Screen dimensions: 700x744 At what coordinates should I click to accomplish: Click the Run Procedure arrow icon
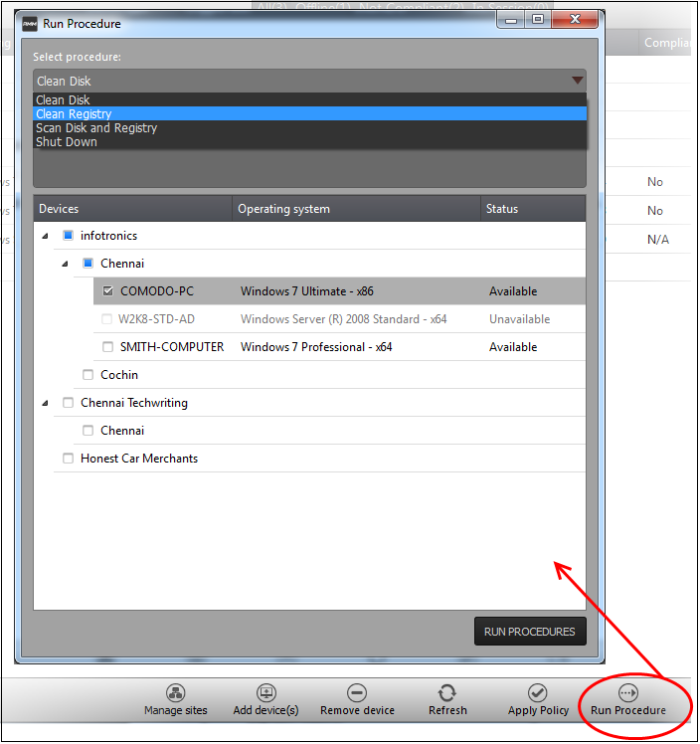tap(628, 693)
